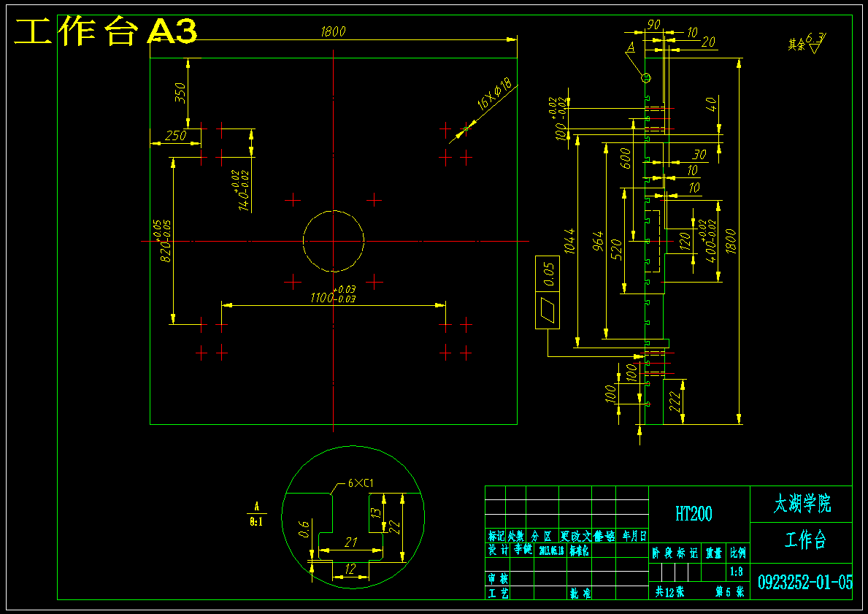
Task: Click the yellow title text "工作台A3"
Action: click(x=106, y=33)
